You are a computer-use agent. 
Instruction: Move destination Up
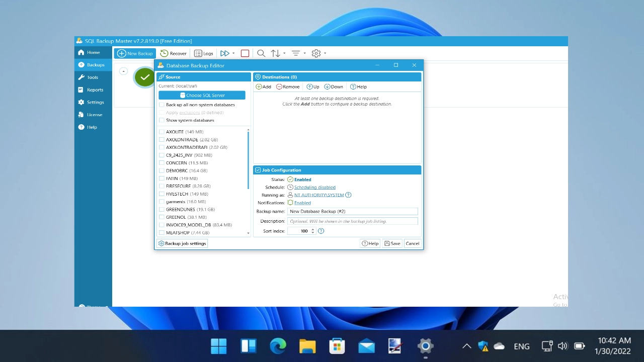click(x=313, y=87)
